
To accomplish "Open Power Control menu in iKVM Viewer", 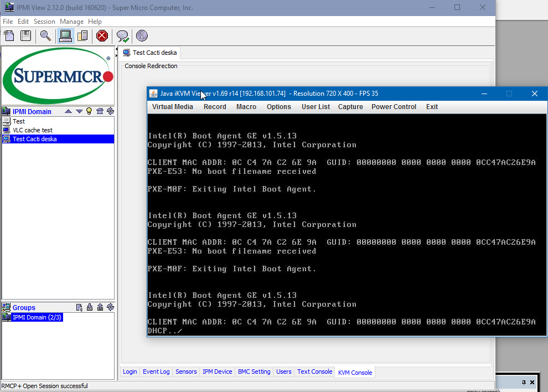I will point(394,107).
